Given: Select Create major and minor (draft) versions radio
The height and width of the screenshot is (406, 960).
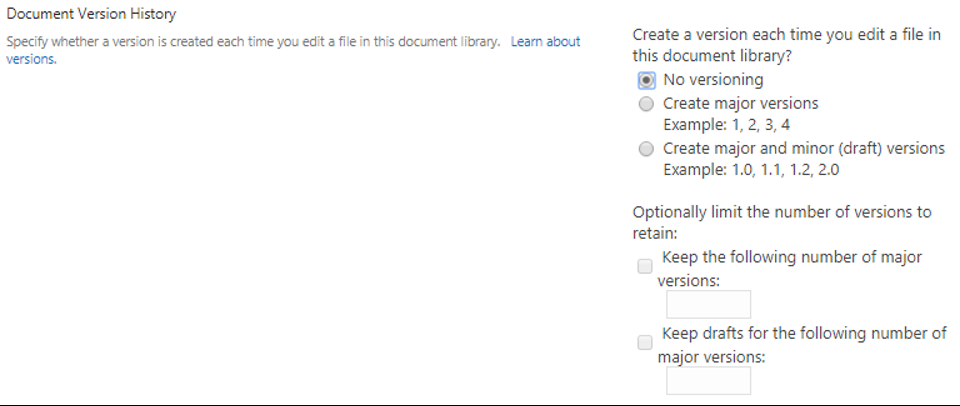Looking at the screenshot, I should tap(646, 149).
